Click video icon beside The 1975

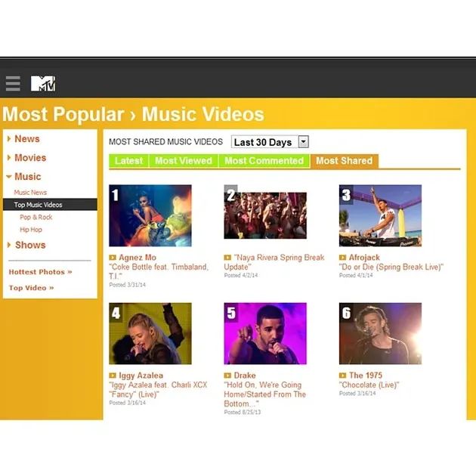[x=342, y=376]
